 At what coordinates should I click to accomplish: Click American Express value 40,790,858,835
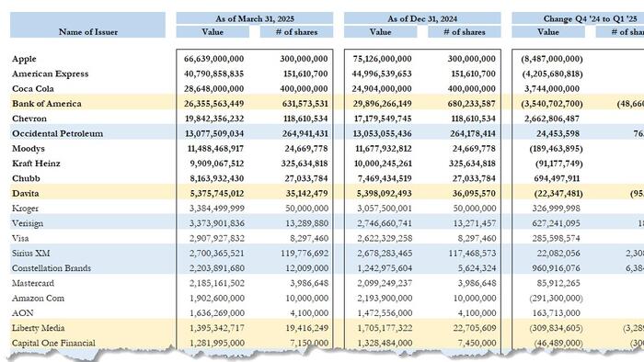[x=214, y=74]
